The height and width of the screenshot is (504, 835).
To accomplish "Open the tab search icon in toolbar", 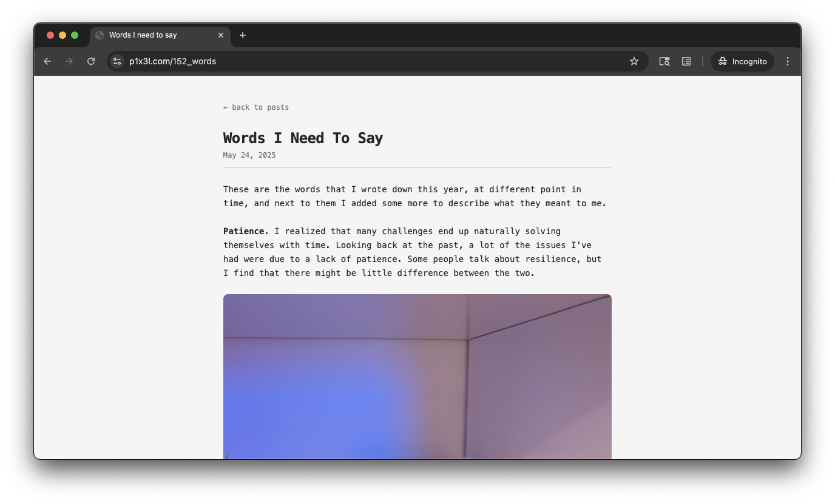I will (x=664, y=61).
